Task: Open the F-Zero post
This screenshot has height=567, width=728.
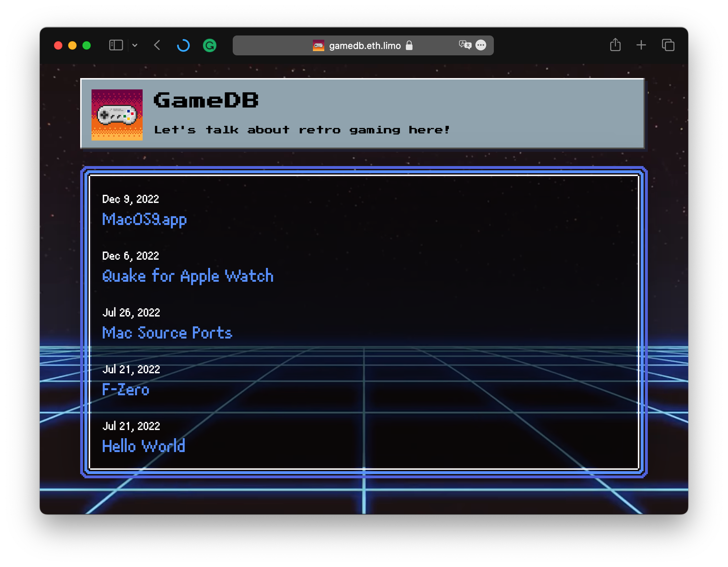Action: click(126, 390)
